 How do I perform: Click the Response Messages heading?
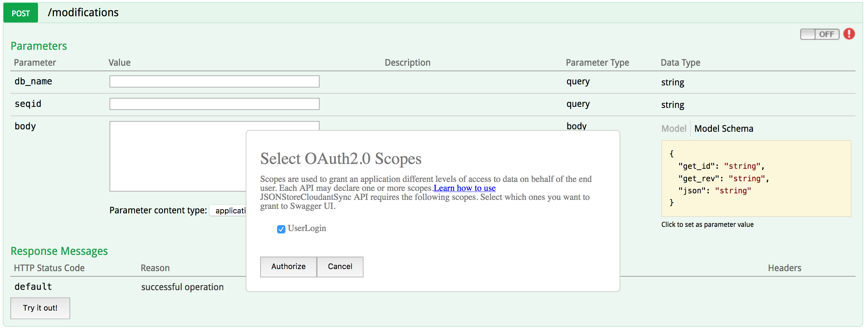click(59, 251)
